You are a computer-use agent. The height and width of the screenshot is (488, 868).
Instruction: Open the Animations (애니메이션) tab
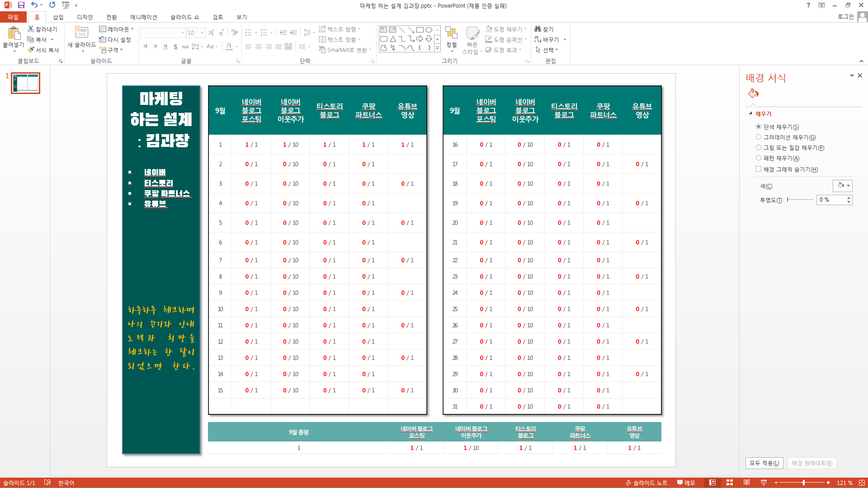click(143, 17)
